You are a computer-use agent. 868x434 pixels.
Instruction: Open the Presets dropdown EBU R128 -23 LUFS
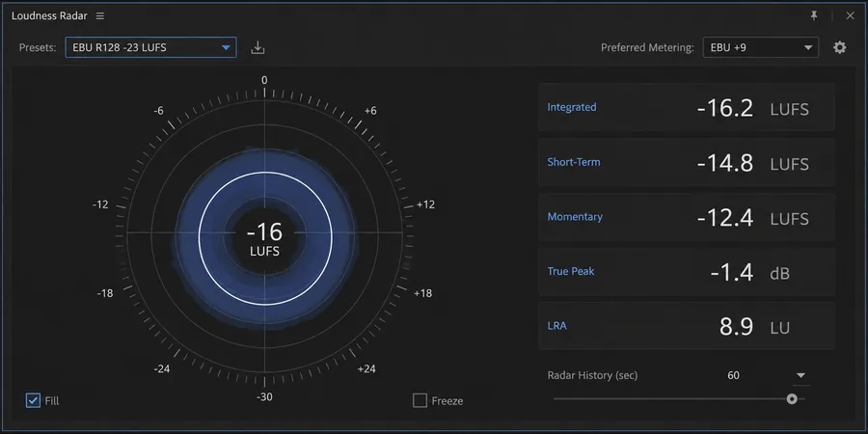150,47
